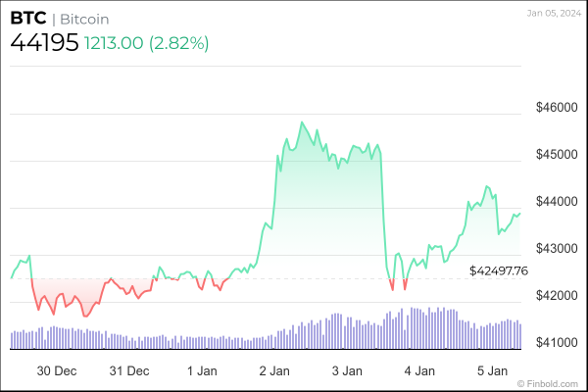The image size is (588, 392).
Task: Select the $46000 y-axis label
Action: point(554,107)
